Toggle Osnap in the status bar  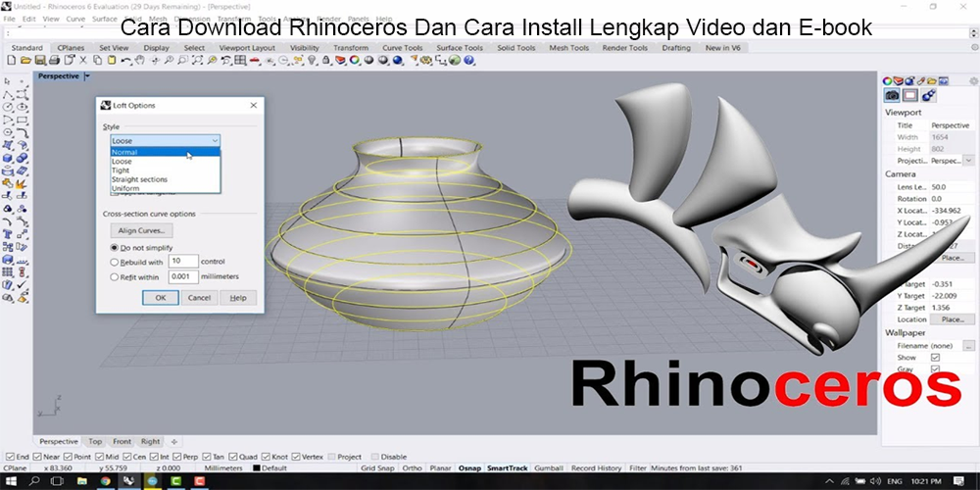click(469, 468)
